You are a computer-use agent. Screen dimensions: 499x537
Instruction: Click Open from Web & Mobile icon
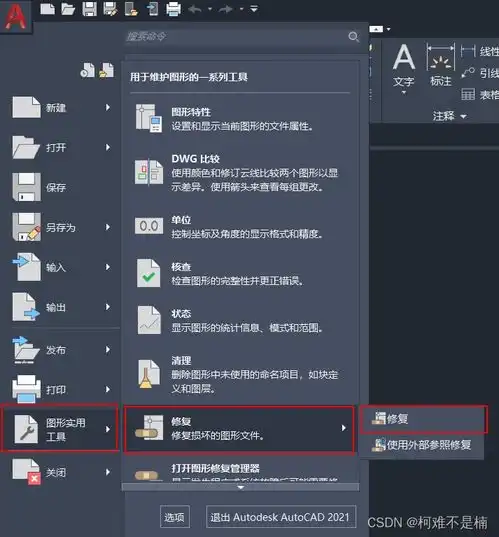pos(132,9)
